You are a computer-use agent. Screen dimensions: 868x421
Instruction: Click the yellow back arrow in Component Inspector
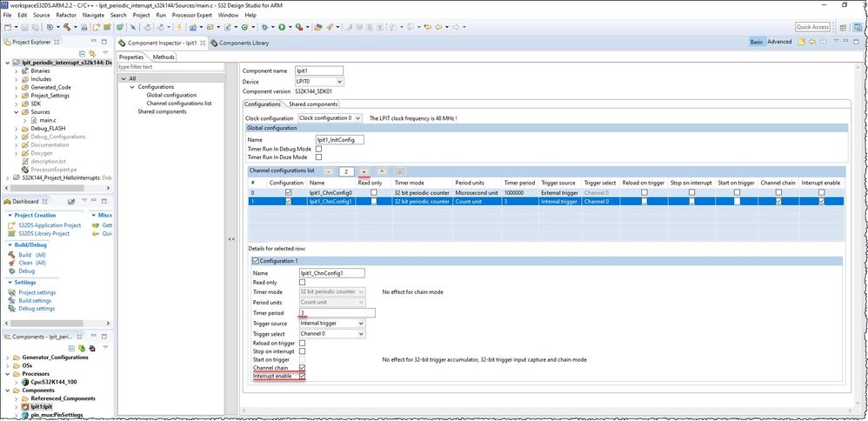coord(812,42)
